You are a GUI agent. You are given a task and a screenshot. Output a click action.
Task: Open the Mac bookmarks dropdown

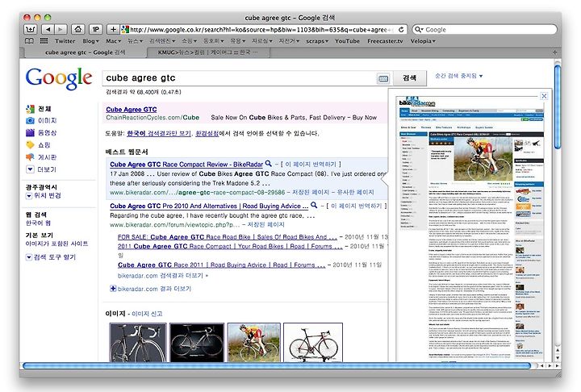point(114,41)
